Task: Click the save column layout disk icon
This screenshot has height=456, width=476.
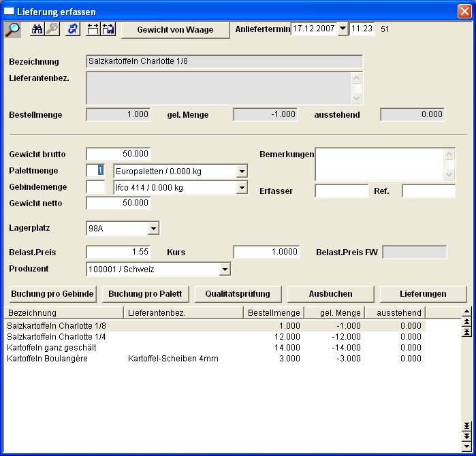Action: click(108, 29)
